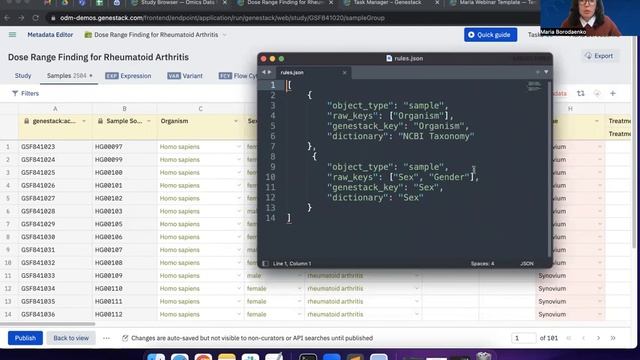The image size is (640, 360).
Task: Click the browser reload icon
Action: click(36, 18)
